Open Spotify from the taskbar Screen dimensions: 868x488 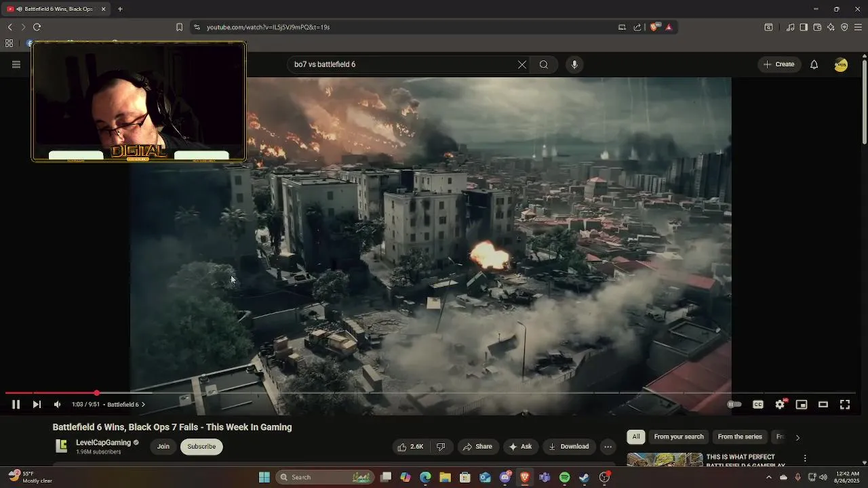click(x=565, y=477)
